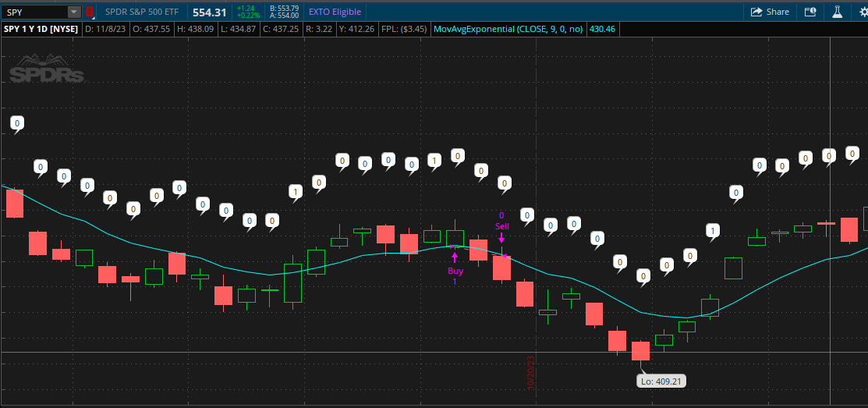Click the bid value B: 553.79

[x=285, y=9]
